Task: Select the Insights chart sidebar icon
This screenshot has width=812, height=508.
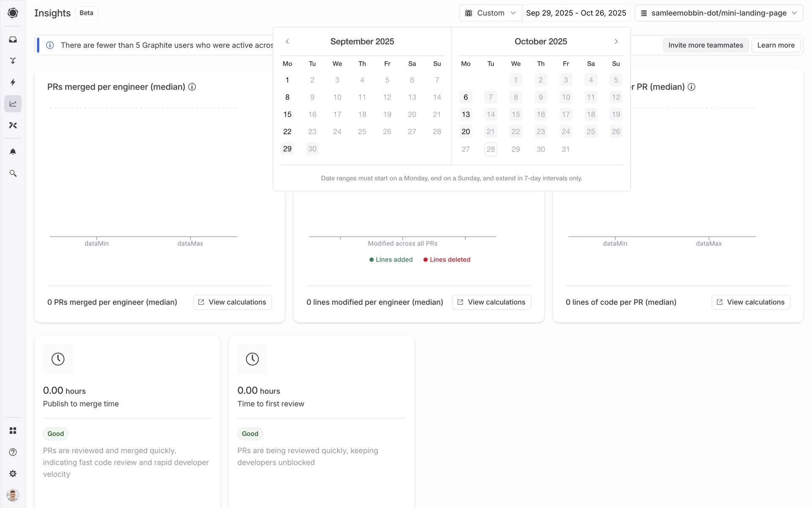Action: [x=13, y=104]
